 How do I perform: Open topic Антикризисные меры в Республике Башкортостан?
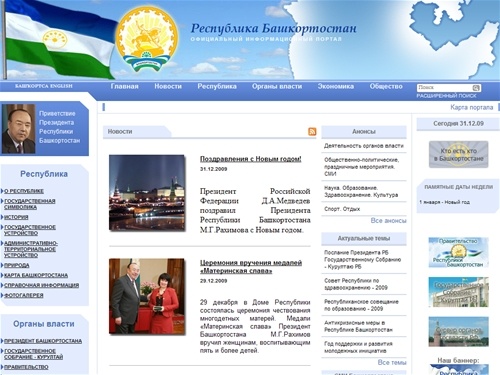(x=358, y=326)
